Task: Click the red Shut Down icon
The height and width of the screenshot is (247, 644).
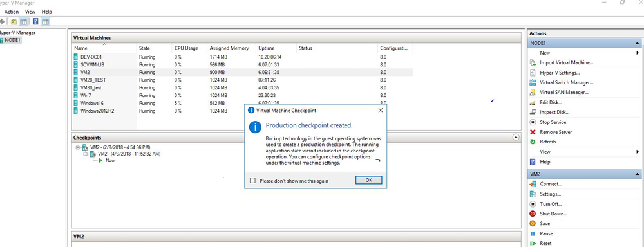Action: point(533,214)
